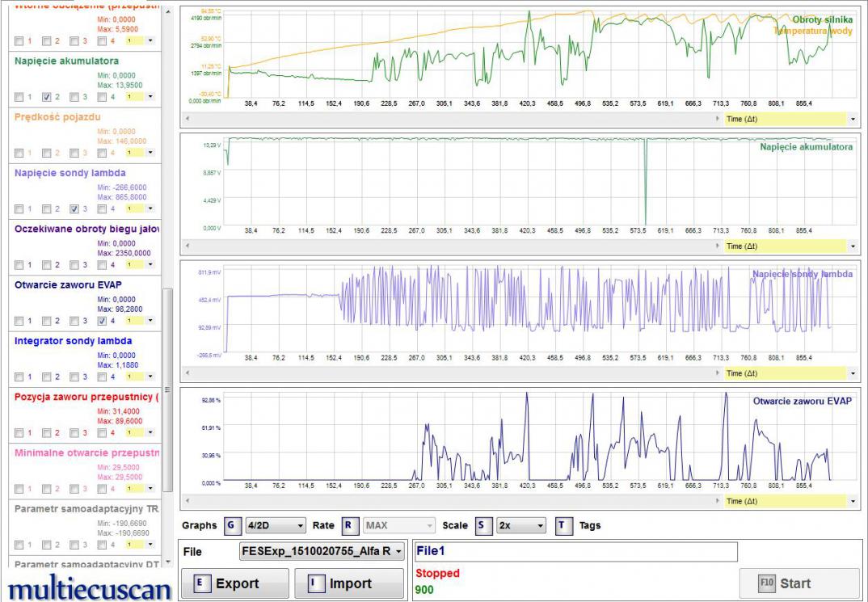Click the G shortcut icon beside Graphs

click(233, 525)
